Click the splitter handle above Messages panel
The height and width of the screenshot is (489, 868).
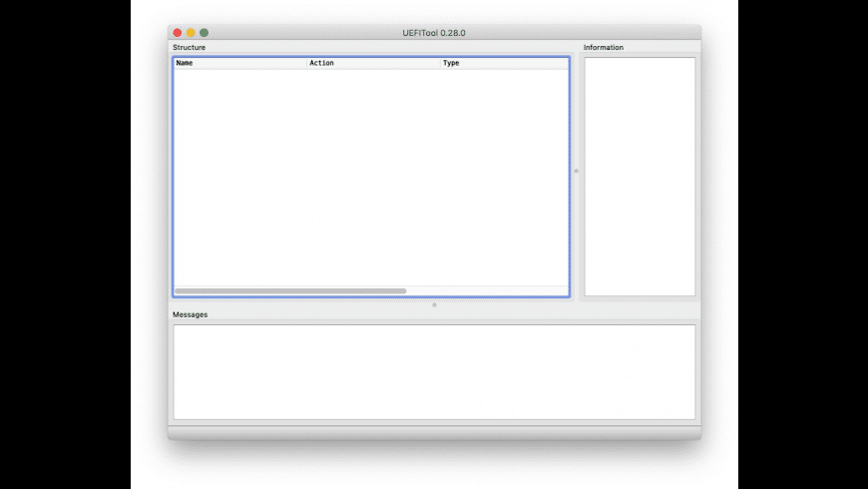coord(435,305)
